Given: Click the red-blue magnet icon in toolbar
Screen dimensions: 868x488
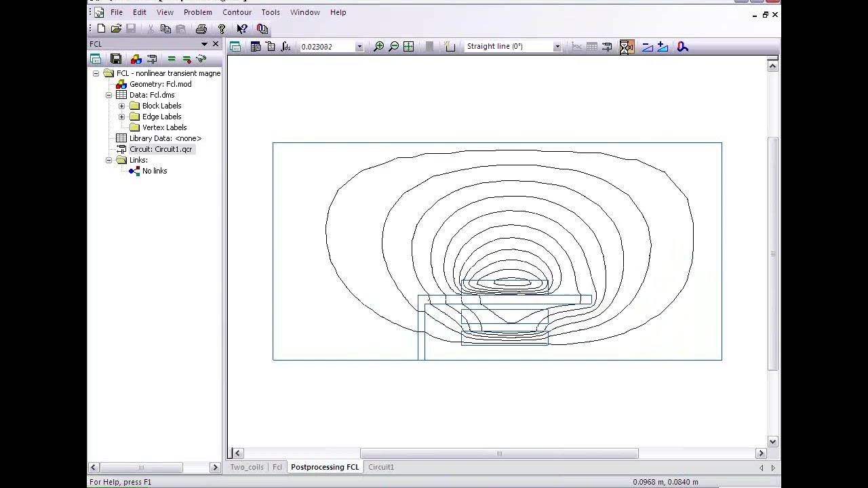Looking at the screenshot, I should tap(262, 28).
